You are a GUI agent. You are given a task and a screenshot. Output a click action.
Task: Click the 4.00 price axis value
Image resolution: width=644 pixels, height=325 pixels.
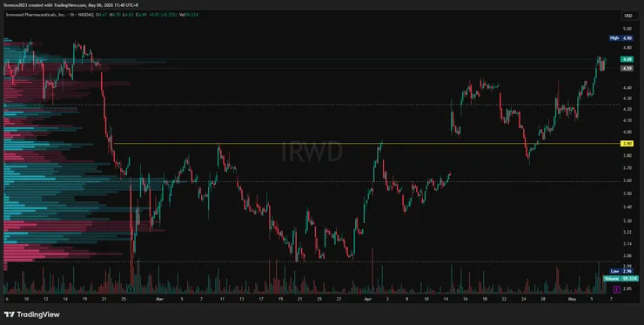click(627, 132)
